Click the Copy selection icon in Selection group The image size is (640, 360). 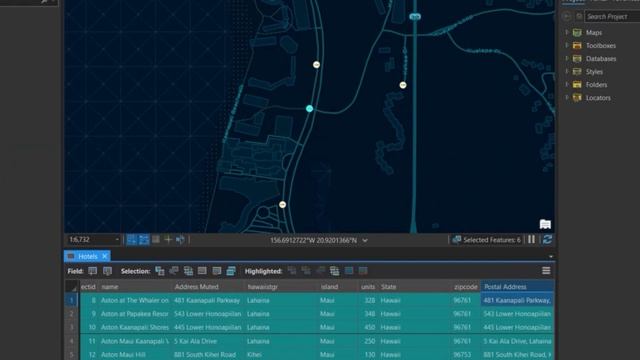pyautogui.click(x=231, y=271)
